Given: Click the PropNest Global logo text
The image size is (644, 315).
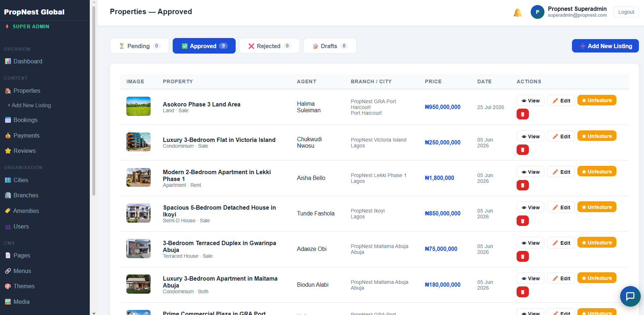Looking at the screenshot, I should [34, 12].
